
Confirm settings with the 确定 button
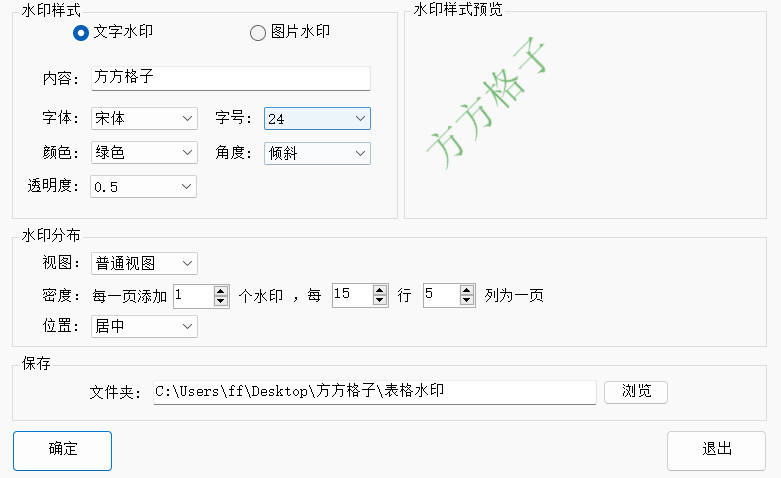click(x=62, y=450)
